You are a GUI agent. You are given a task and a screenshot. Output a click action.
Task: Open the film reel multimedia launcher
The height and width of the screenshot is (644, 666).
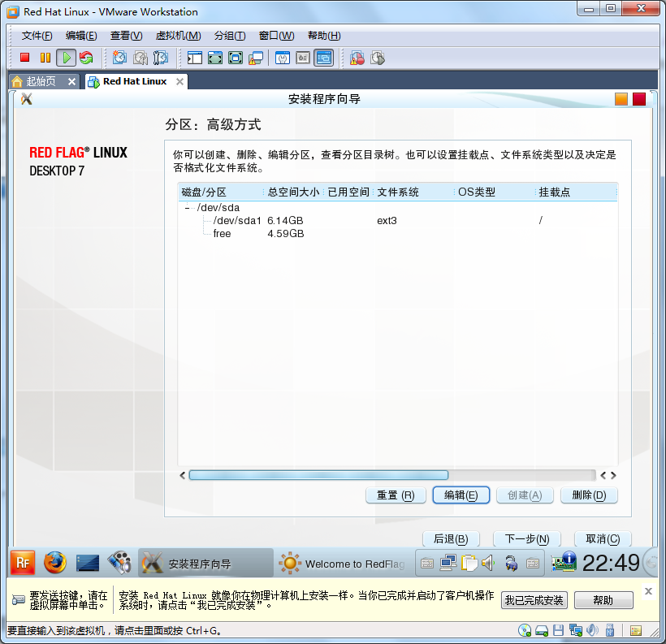[x=119, y=563]
